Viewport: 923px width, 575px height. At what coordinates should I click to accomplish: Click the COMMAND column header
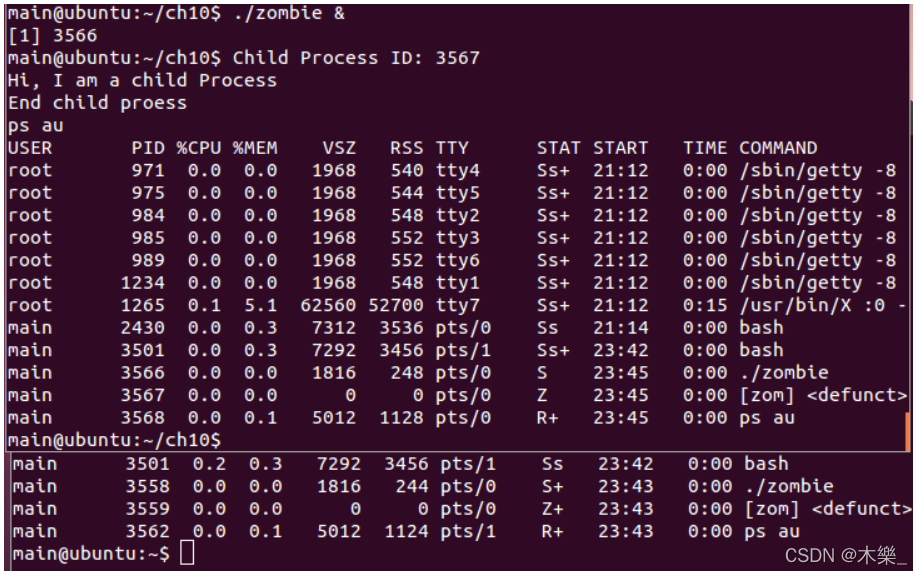778,148
